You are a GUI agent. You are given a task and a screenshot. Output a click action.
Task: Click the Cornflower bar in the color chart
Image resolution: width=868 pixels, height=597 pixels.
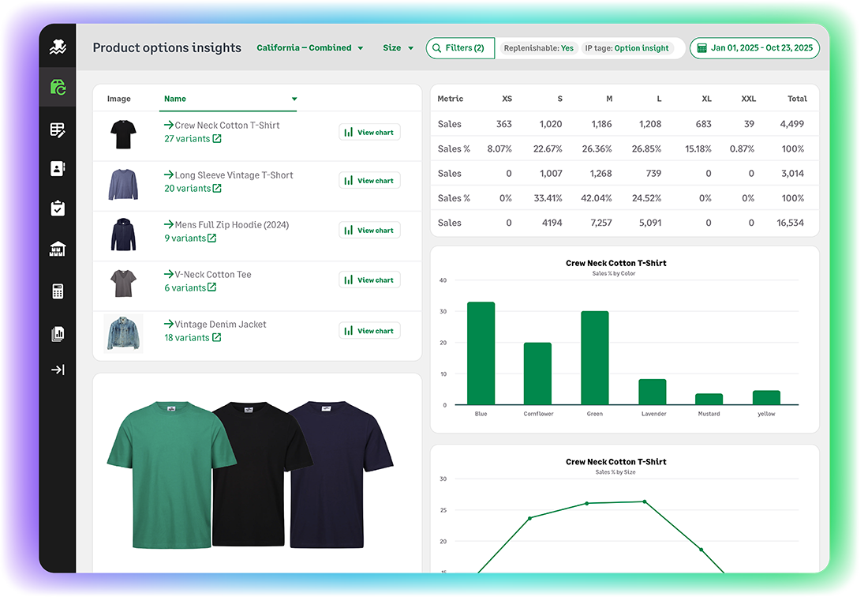pos(537,374)
